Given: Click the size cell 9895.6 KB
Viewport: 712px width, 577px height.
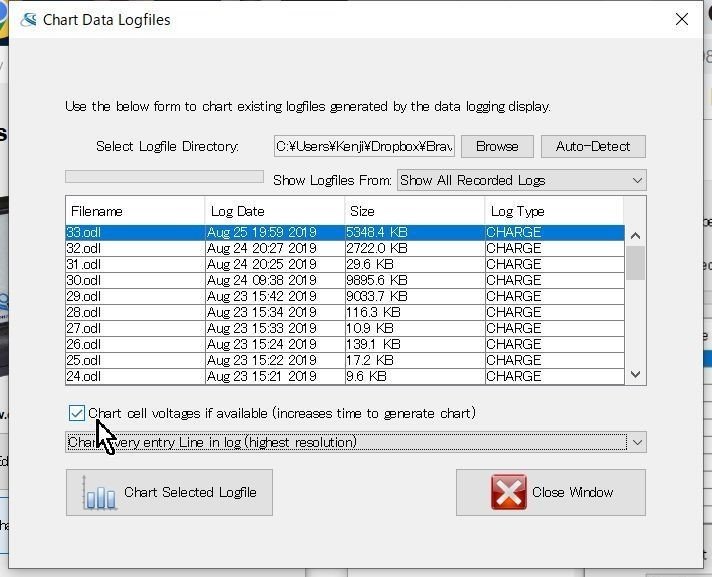Looking at the screenshot, I should (x=376, y=280).
